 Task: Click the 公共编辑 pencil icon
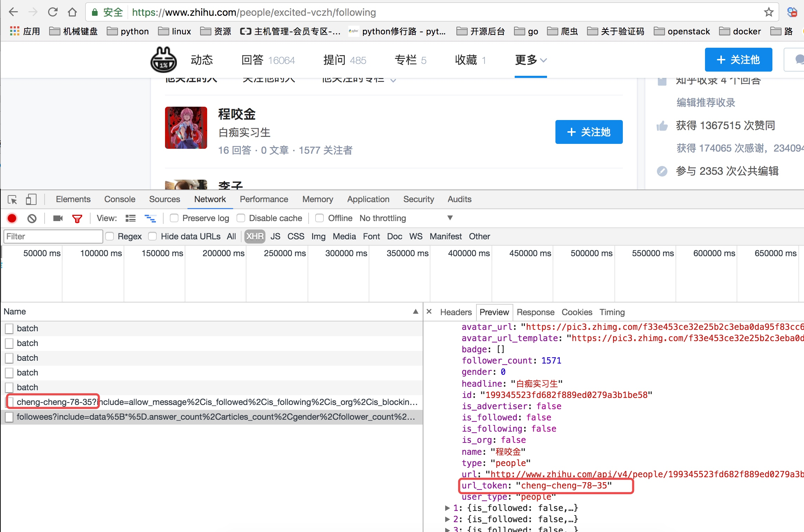[x=662, y=171]
